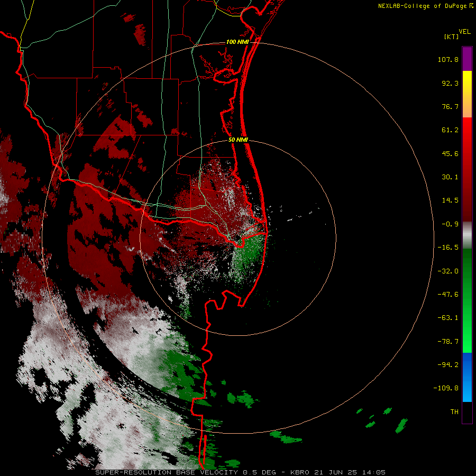Select the -78.7 velocity scale value
The width and height of the screenshot is (476, 476).
coord(448,342)
